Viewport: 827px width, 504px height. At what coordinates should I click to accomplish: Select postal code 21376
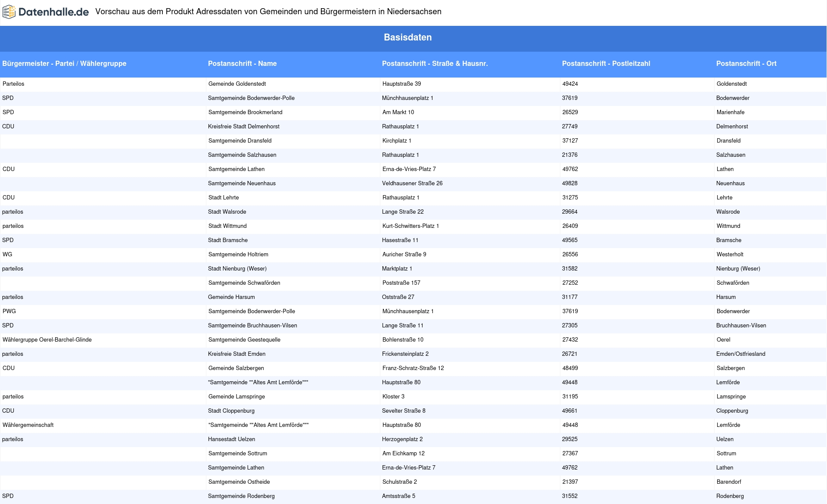569,155
